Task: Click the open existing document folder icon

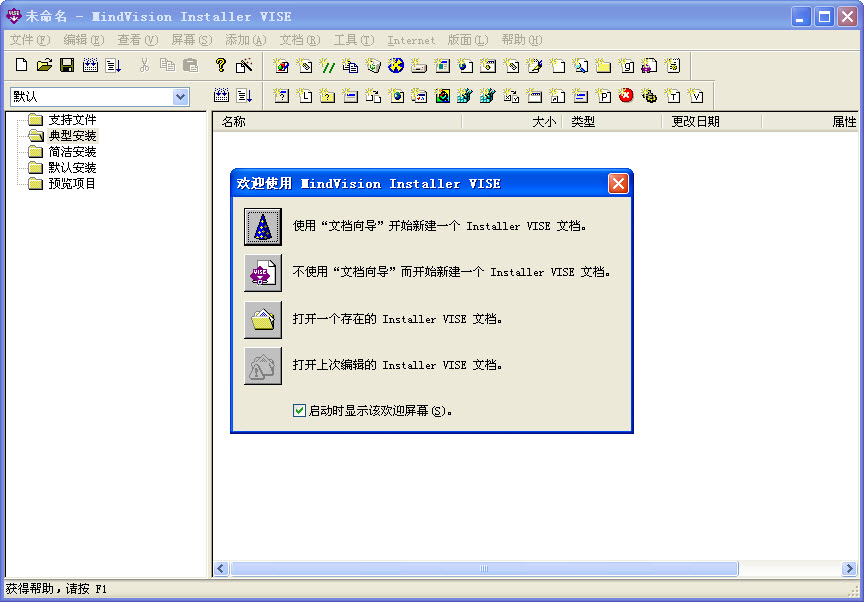Action: [263, 320]
